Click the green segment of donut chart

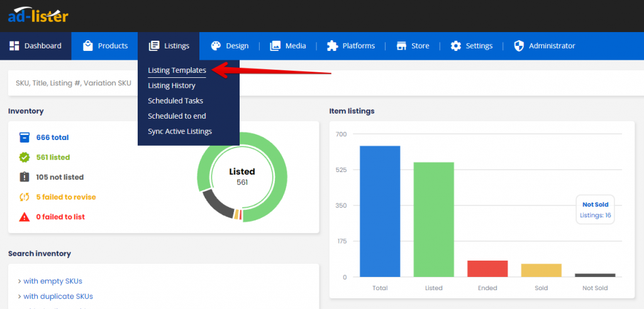pos(279,176)
